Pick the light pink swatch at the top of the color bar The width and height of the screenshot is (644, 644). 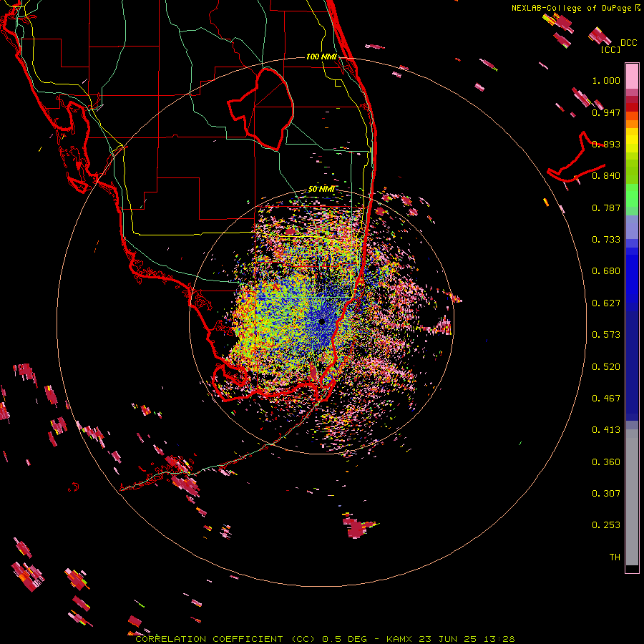(x=632, y=76)
